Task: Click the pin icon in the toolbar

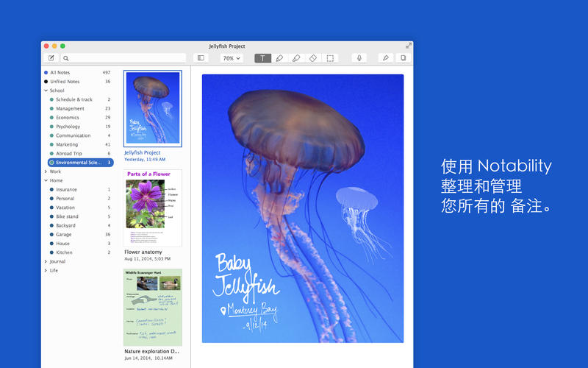Action: (385, 58)
